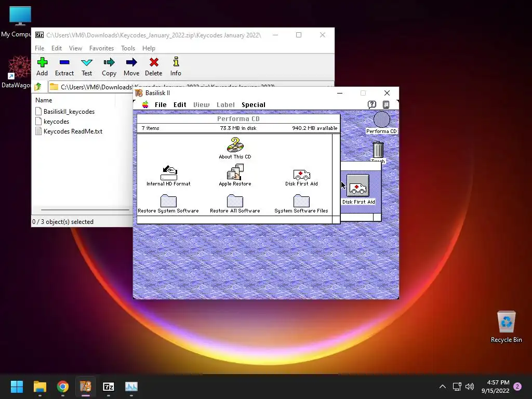
Task: Click the Move arrow icon in 7-Zip
Action: coord(131,67)
